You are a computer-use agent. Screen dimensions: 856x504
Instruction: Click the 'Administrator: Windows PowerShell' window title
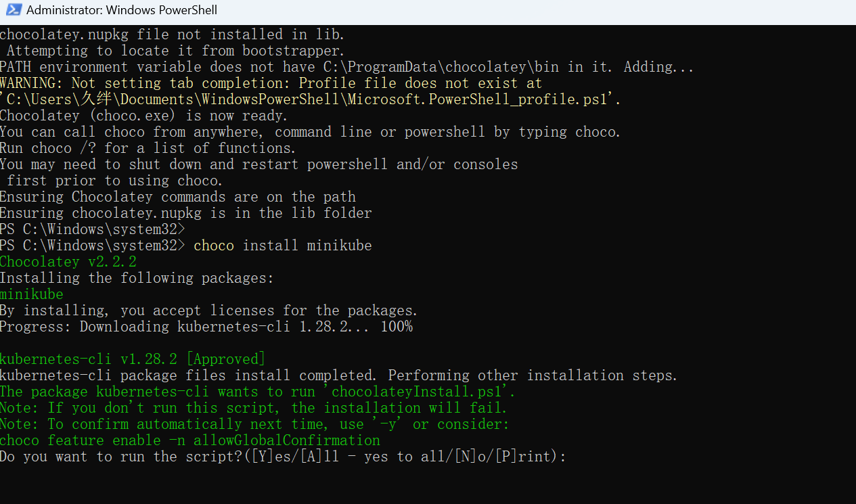click(x=122, y=11)
